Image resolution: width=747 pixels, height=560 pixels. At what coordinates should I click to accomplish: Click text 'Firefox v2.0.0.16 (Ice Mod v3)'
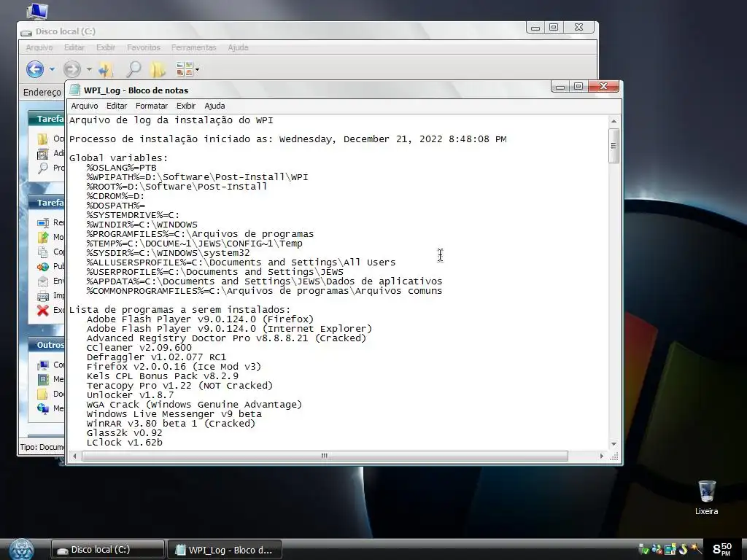coord(174,367)
